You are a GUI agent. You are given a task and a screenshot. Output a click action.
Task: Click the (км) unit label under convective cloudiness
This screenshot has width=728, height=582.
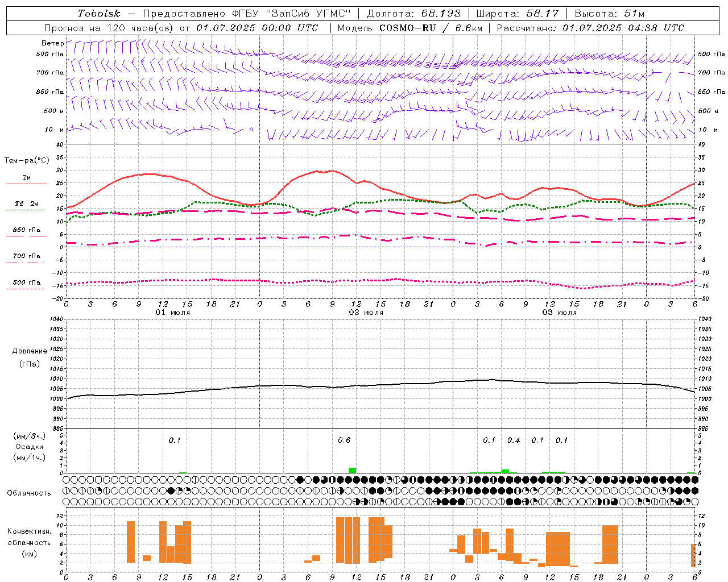coord(29,553)
